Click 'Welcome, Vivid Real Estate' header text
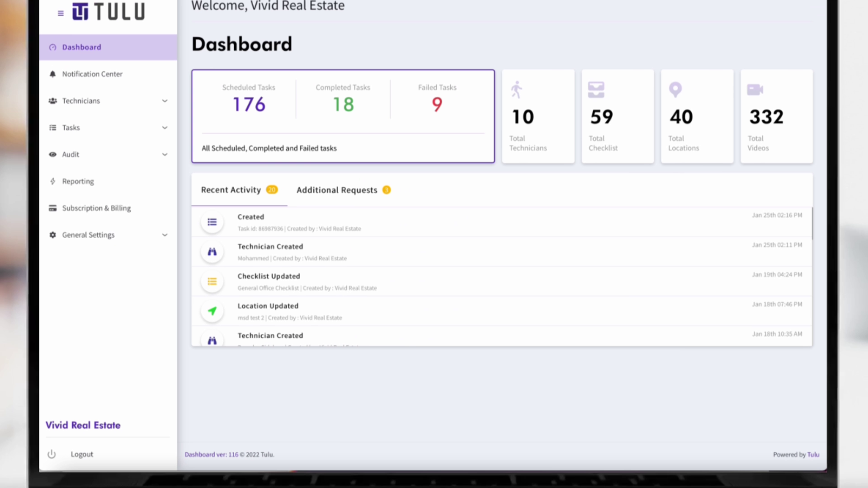The width and height of the screenshot is (868, 488). tap(268, 6)
